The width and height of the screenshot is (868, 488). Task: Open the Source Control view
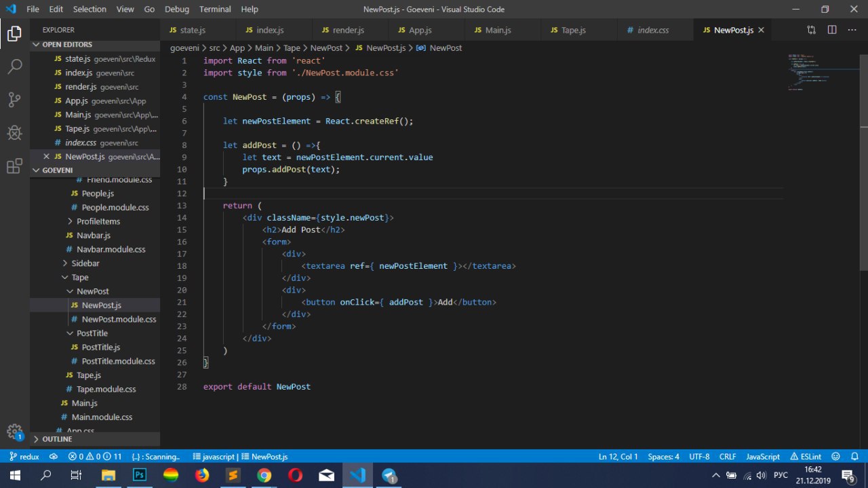[14, 100]
